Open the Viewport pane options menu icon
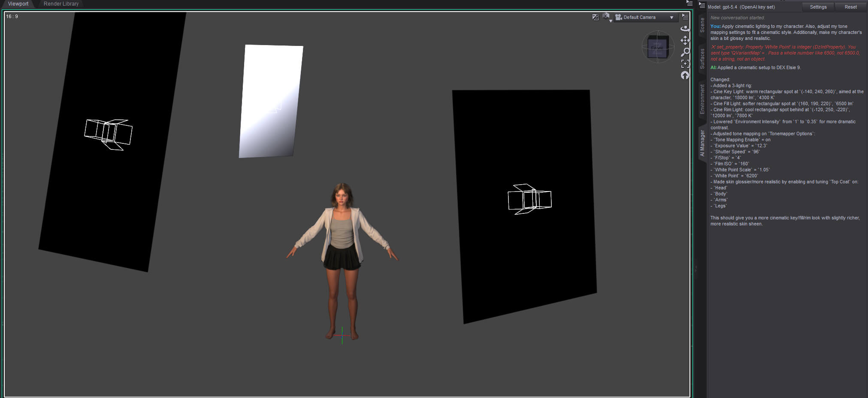The height and width of the screenshot is (398, 868). (689, 3)
